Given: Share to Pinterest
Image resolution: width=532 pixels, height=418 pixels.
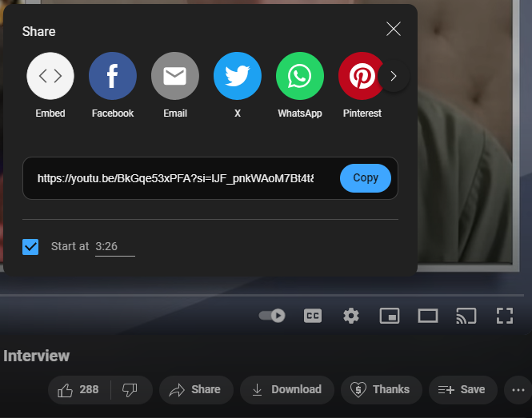Looking at the screenshot, I should click(x=362, y=77).
